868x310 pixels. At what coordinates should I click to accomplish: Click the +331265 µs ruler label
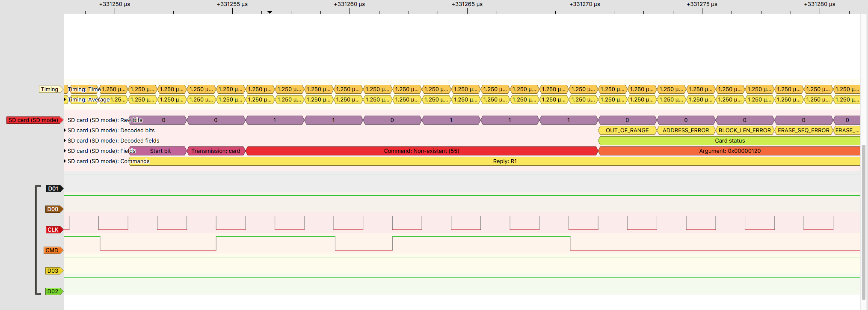pyautogui.click(x=467, y=4)
